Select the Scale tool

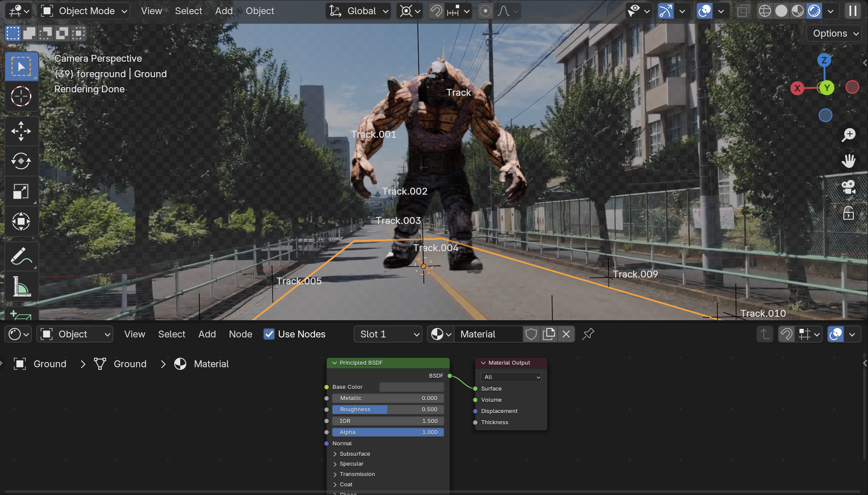pyautogui.click(x=21, y=192)
